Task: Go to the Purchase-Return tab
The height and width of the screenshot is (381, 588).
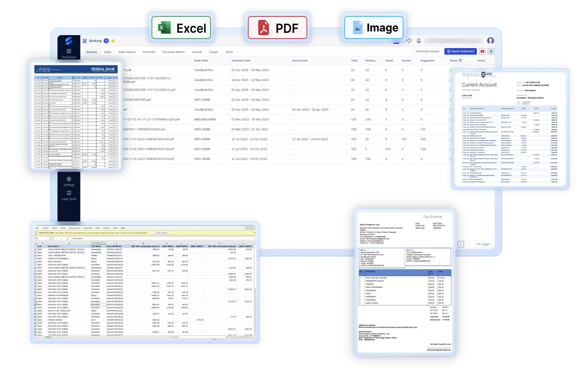Action: click(174, 52)
